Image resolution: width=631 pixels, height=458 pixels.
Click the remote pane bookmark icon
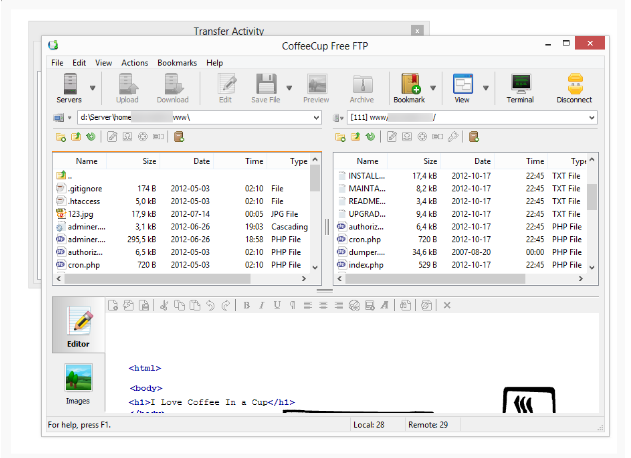[x=474, y=137]
